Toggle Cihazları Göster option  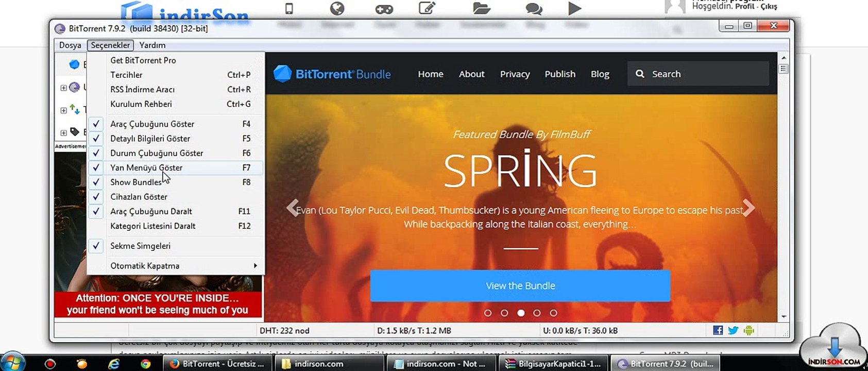coord(176,196)
